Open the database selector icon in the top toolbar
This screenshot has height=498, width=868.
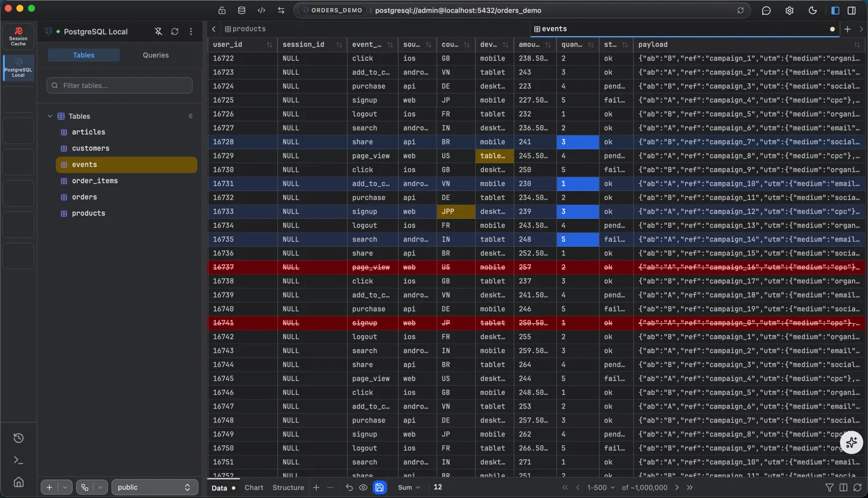[242, 10]
